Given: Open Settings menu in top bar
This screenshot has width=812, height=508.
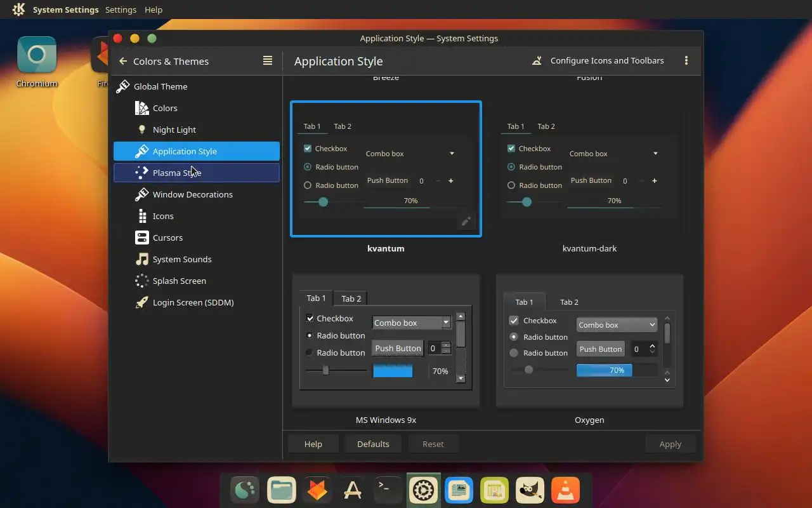Looking at the screenshot, I should point(121,10).
